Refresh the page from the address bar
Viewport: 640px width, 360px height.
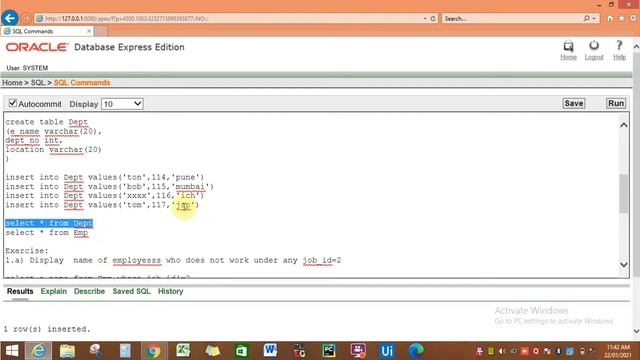[x=433, y=18]
